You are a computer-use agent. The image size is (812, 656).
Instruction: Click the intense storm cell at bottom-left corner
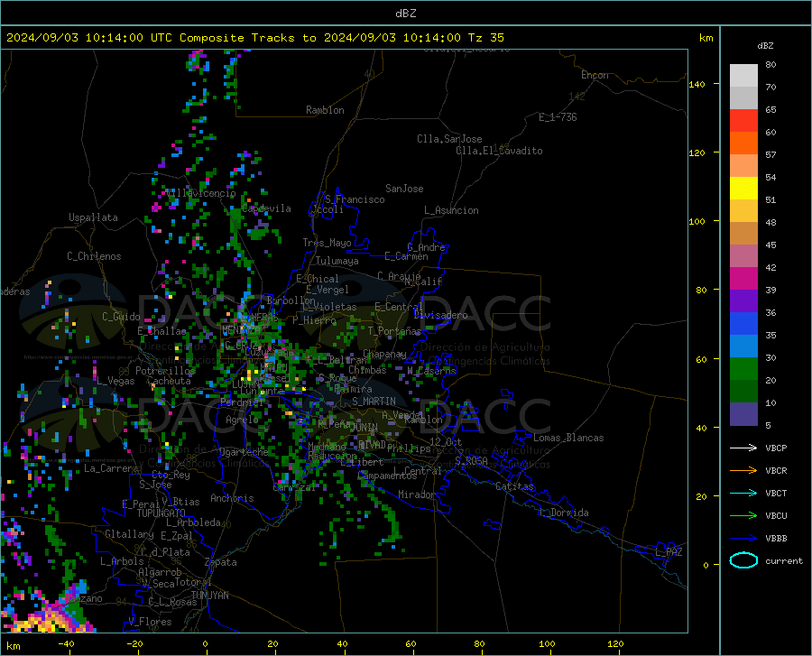coord(47,616)
